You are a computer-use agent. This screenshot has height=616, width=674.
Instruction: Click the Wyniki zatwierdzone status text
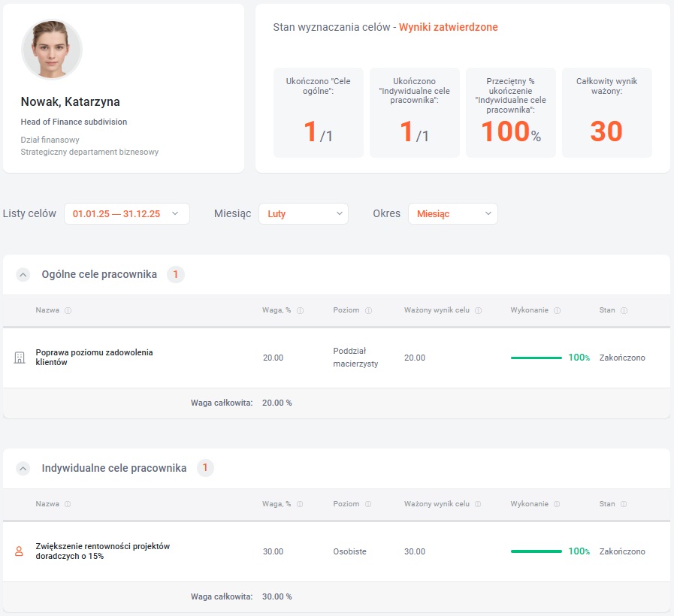click(x=448, y=28)
